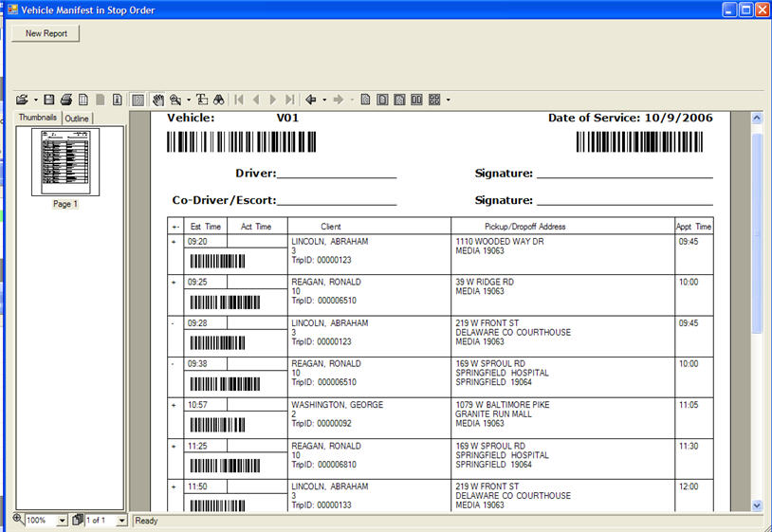The height and width of the screenshot is (532, 772).
Task: Click the 11:05 appointment time
Action: 689,405
